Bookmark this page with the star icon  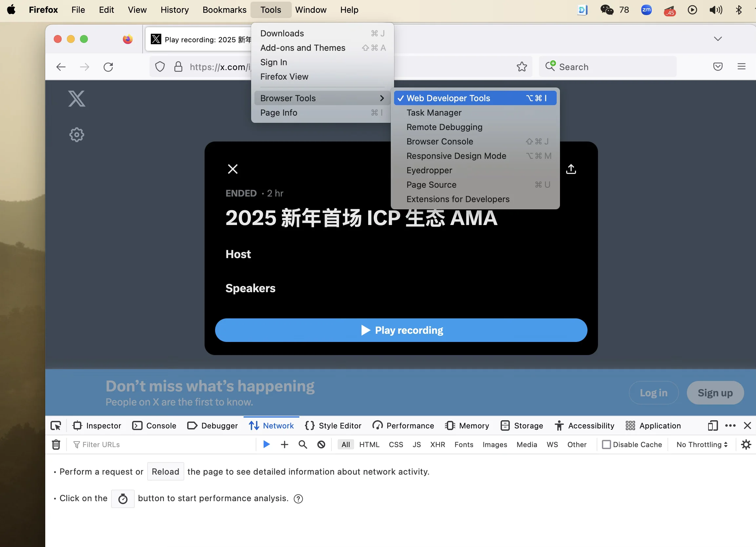click(x=522, y=67)
